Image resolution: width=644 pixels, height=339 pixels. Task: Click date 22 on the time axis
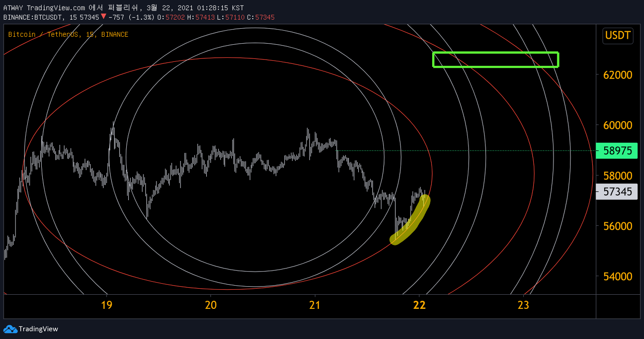tap(419, 304)
